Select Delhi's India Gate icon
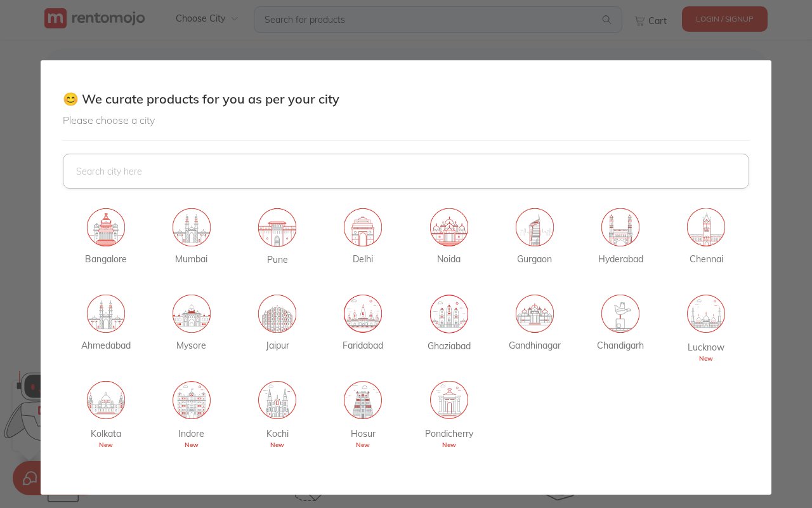This screenshot has height=508, width=812. click(363, 227)
